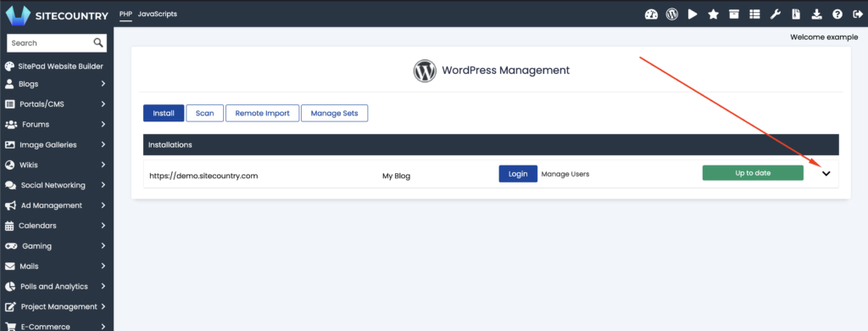This screenshot has height=331, width=868.
Task: Expand the Forums sidebar category
Action: 55,125
